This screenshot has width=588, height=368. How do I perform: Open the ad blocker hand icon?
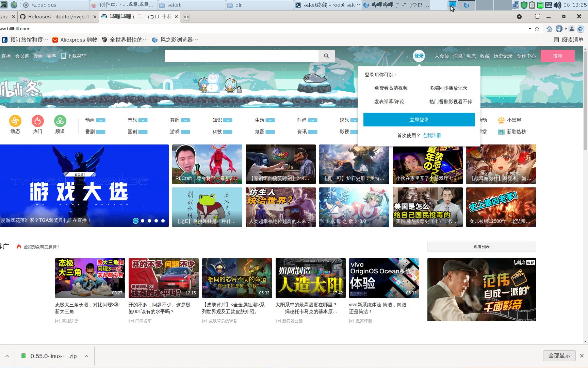tap(559, 29)
